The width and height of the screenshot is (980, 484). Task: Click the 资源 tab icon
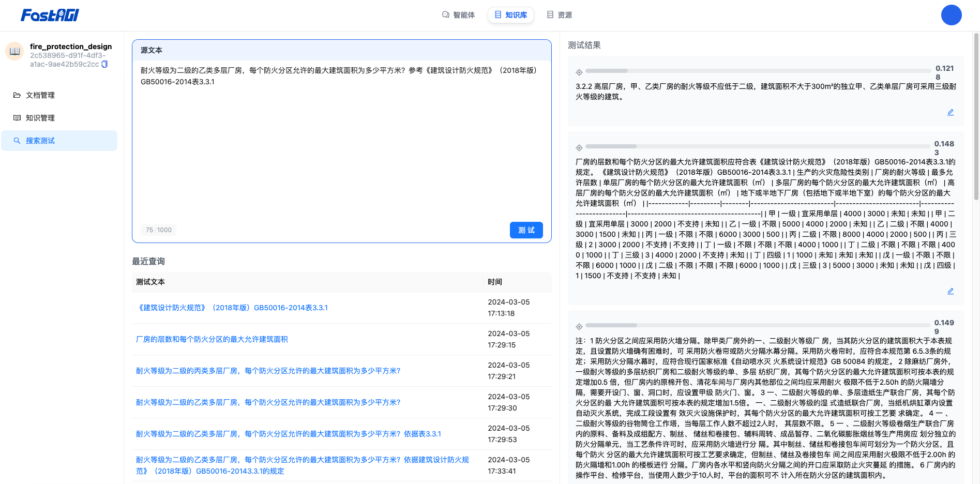[x=550, y=15]
